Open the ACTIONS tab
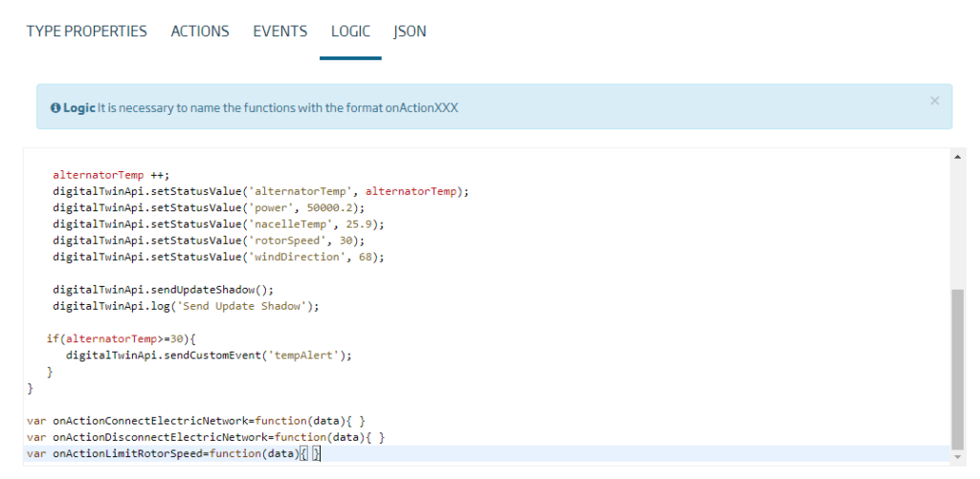980x479 pixels. pyautogui.click(x=200, y=32)
